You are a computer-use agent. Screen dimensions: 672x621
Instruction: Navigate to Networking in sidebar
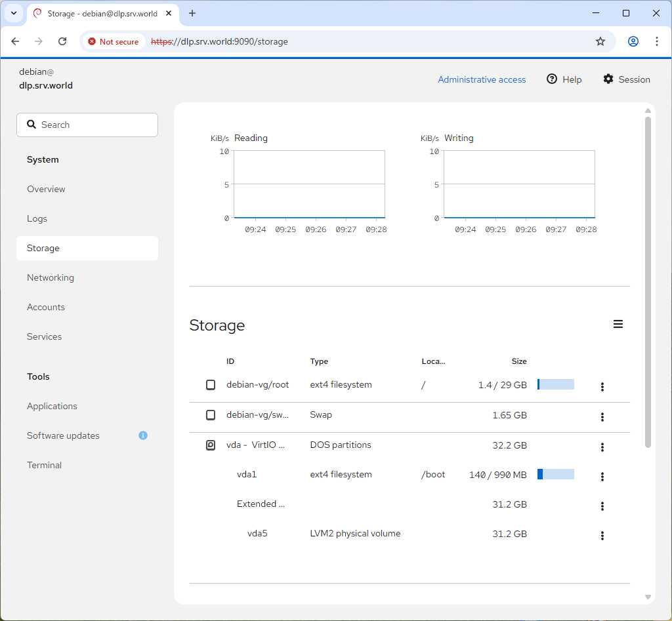pos(51,277)
